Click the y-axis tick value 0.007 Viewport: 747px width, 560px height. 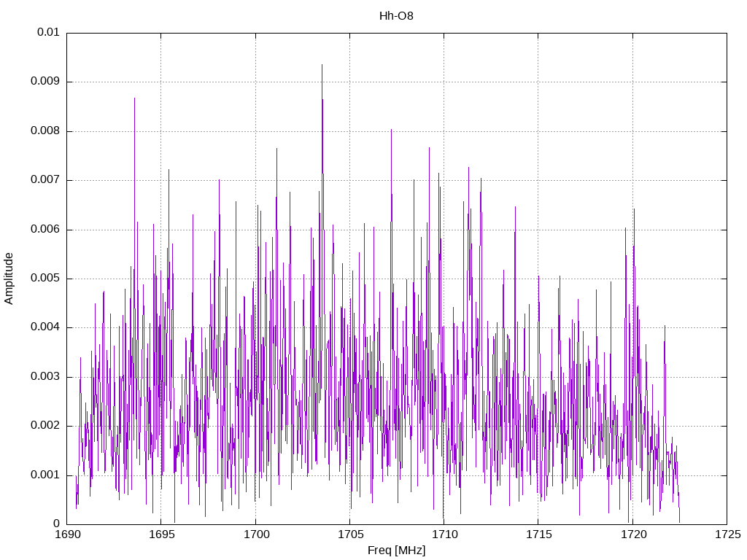click(45, 180)
